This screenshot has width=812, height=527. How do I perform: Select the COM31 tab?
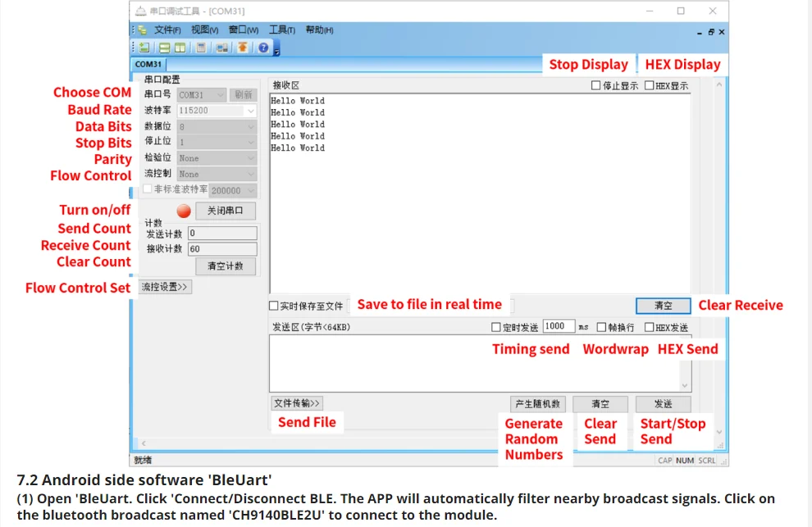[x=148, y=64]
